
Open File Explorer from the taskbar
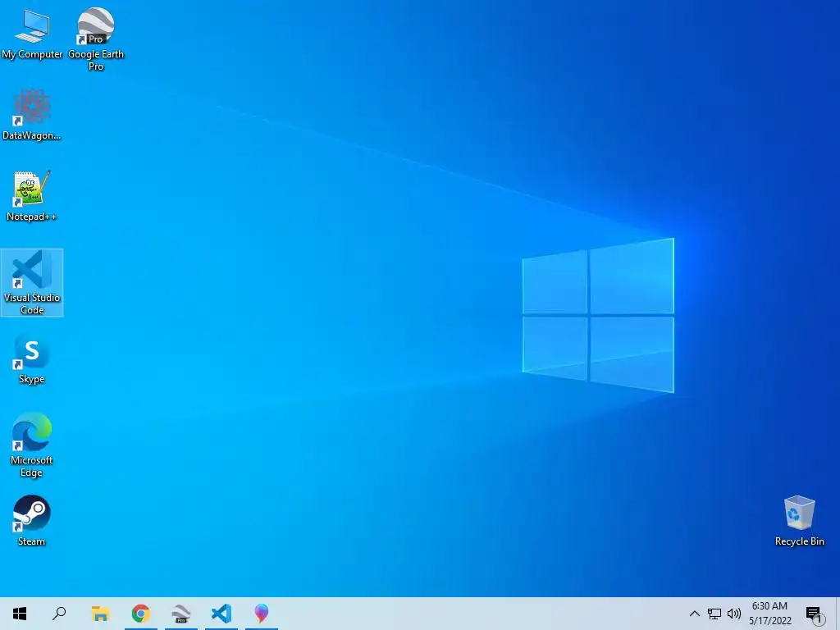(100, 614)
